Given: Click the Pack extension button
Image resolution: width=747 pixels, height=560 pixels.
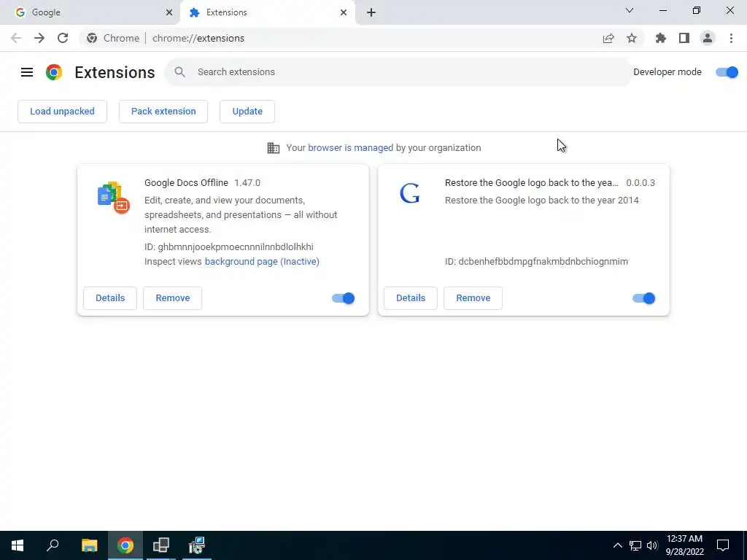Looking at the screenshot, I should [x=163, y=112].
